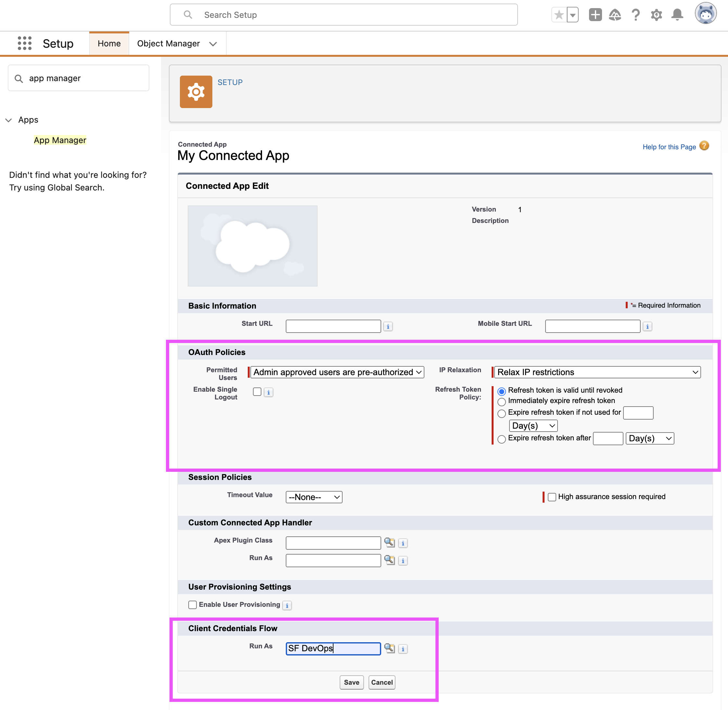Open Help for this Page link
728x710 pixels.
pos(669,147)
